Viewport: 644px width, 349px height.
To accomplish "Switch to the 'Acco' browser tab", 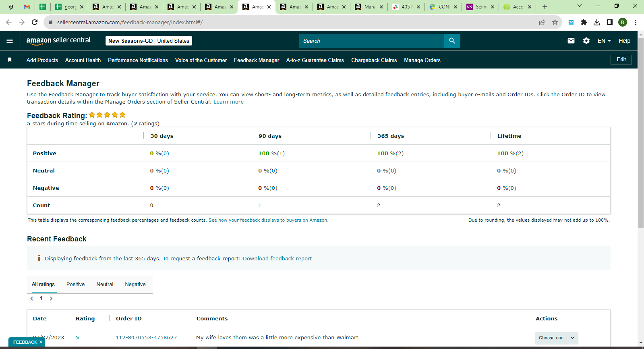I will 518,7.
